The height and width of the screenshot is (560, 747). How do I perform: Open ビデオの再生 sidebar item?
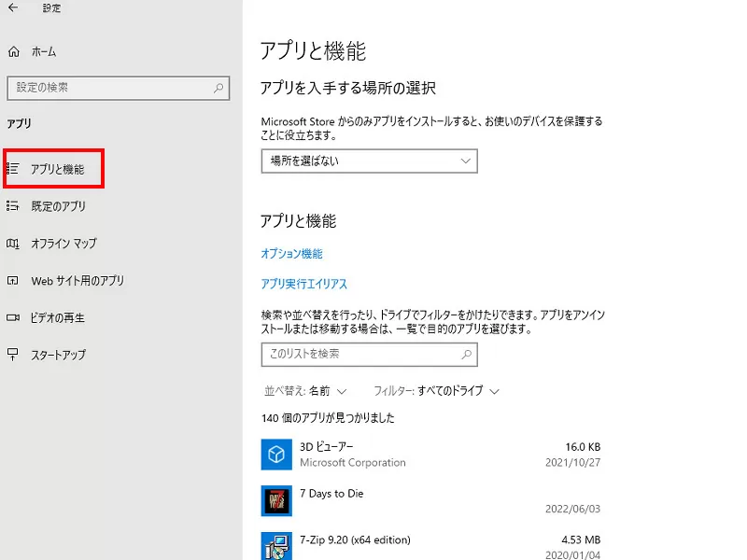click(x=58, y=317)
